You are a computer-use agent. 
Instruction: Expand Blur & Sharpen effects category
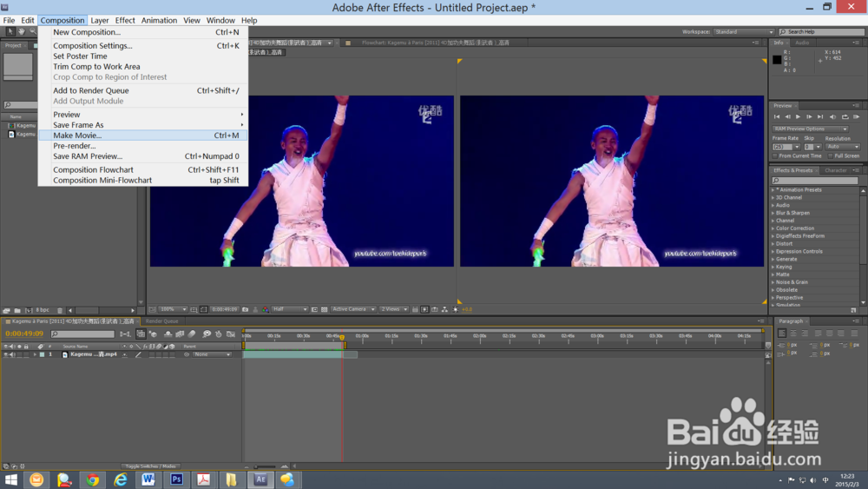pyautogui.click(x=773, y=213)
